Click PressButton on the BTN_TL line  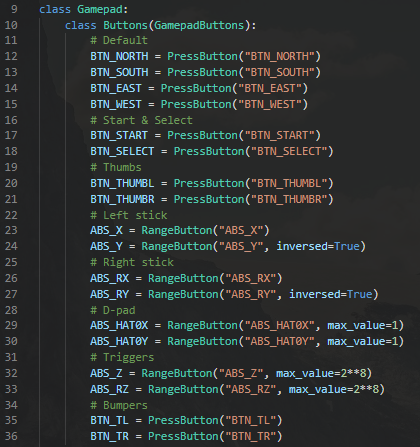[183, 420]
